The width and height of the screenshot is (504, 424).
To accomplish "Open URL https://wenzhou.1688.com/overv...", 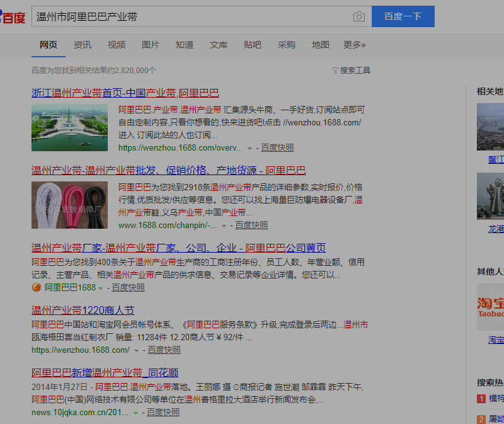I will point(180,148).
